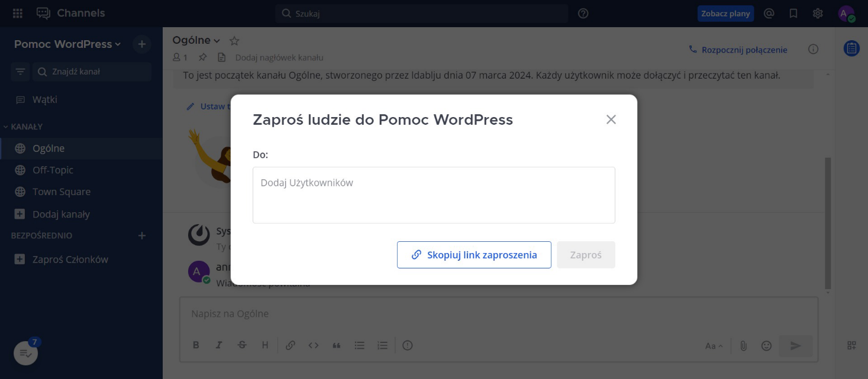Open the Ogólne channel header dropdown
868x379 pixels.
click(196, 40)
